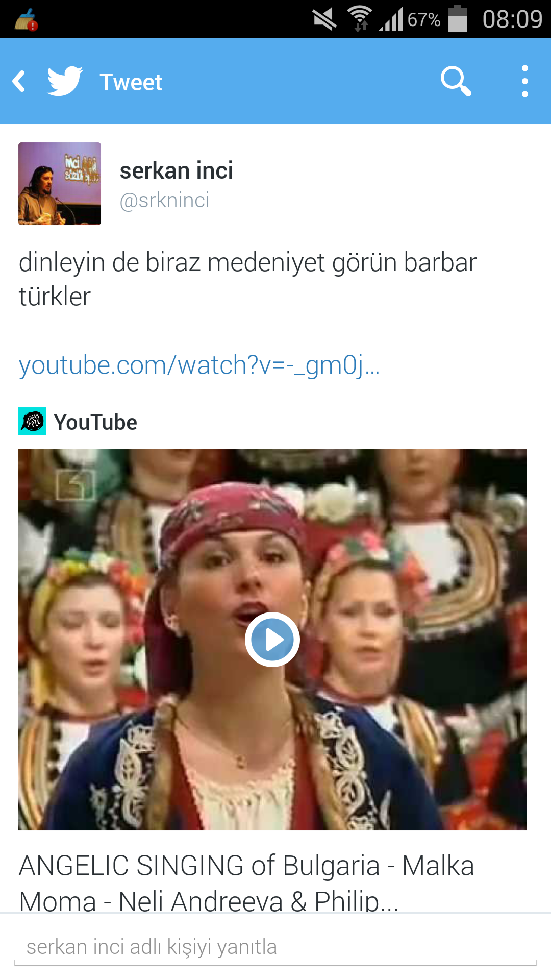Viewport: 551px width, 980px height.
Task: Tap the back arrow in header
Action: tap(19, 82)
